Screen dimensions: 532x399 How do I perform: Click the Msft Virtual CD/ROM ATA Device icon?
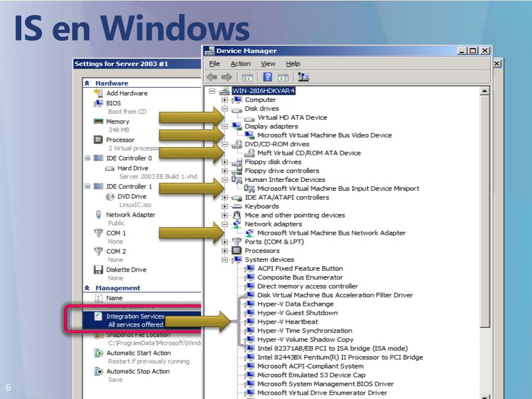tap(250, 153)
